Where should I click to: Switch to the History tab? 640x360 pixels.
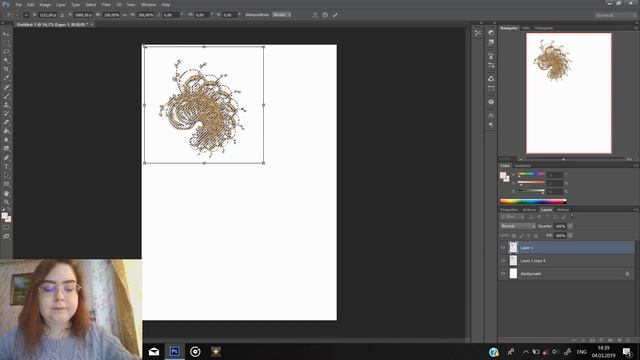coord(563,209)
